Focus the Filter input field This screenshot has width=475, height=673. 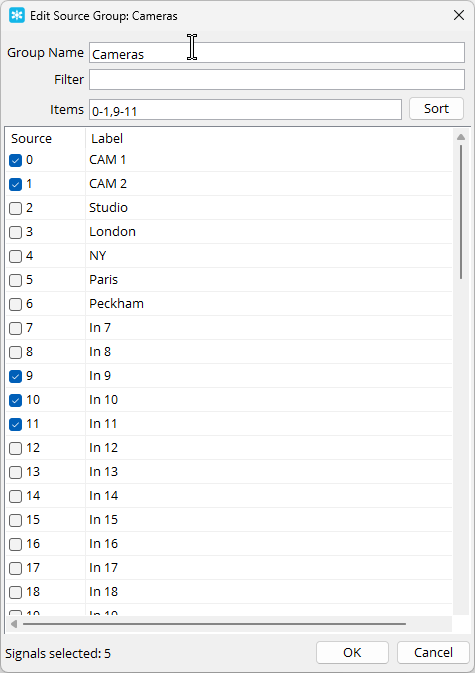tap(277, 80)
